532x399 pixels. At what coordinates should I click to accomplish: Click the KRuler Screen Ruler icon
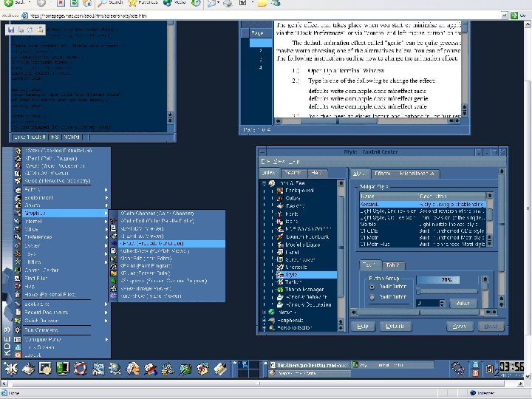pyautogui.click(x=113, y=273)
